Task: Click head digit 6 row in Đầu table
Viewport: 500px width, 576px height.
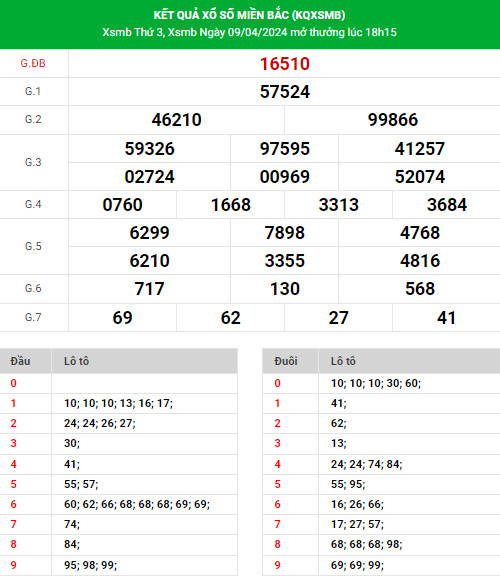Action: tap(119, 504)
